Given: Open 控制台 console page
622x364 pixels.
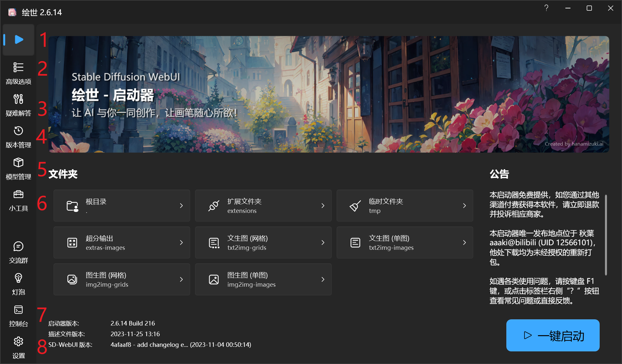Looking at the screenshot, I should (x=18, y=315).
